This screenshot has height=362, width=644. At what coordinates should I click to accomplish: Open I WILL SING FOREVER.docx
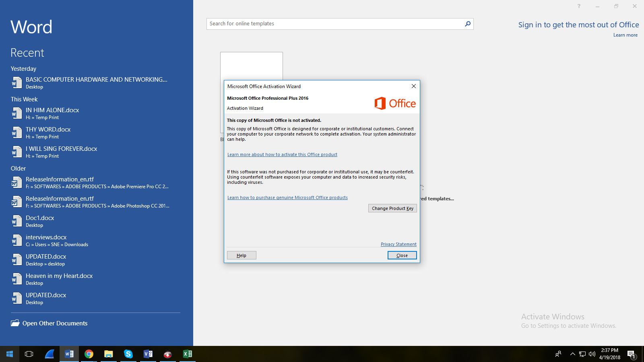(97, 152)
